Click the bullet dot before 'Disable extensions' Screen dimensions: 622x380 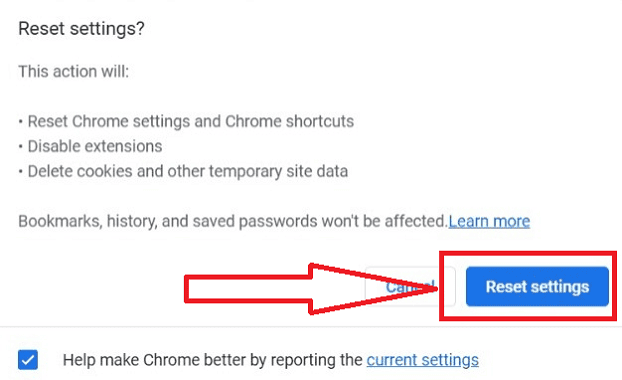coord(21,147)
